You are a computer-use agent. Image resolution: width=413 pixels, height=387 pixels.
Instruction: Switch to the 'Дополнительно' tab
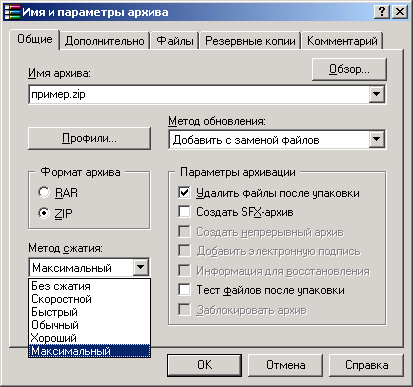click(x=105, y=41)
